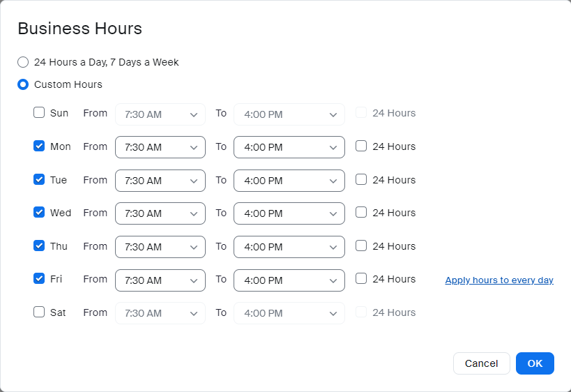Untick the Fri day checkbox
This screenshot has width=571, height=392.
point(39,279)
